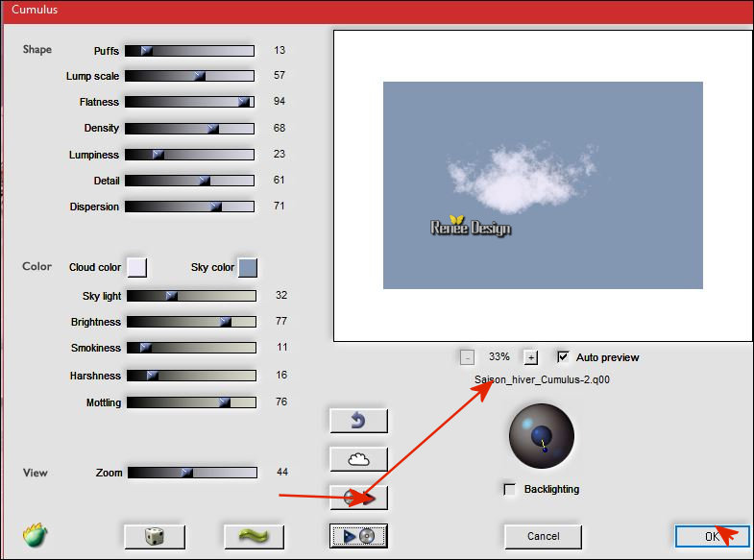This screenshot has width=754, height=560.
Task: Click the undo/reset arrow button
Action: [358, 421]
